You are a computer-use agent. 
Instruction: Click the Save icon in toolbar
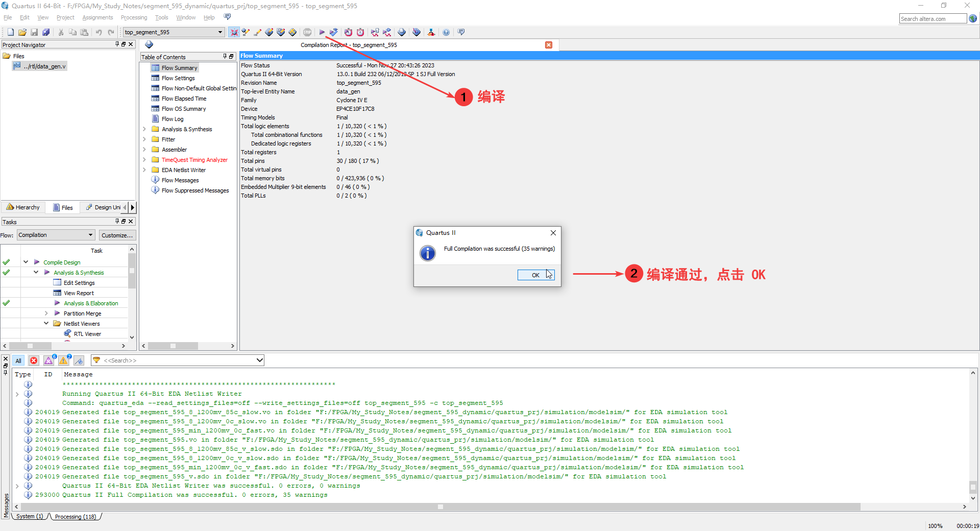(x=34, y=32)
